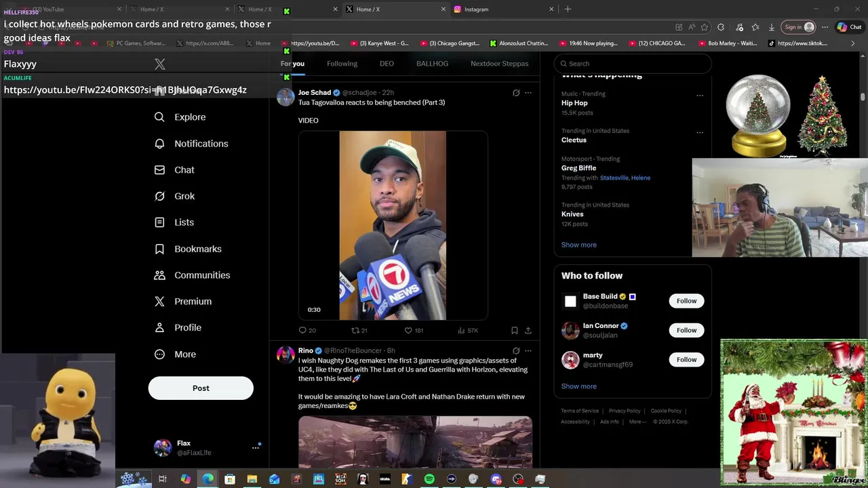Click Grok icon on Joe Schad's post
The image size is (868, 488).
click(x=516, y=93)
